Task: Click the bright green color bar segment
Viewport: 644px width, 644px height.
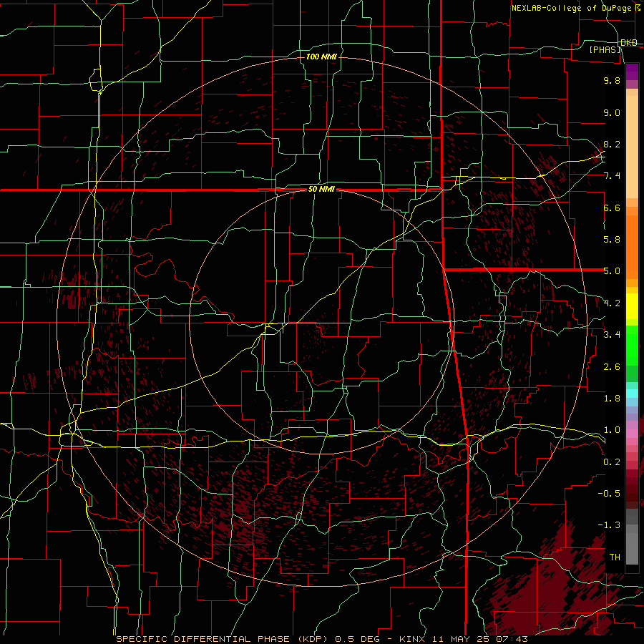Action: 632,346
